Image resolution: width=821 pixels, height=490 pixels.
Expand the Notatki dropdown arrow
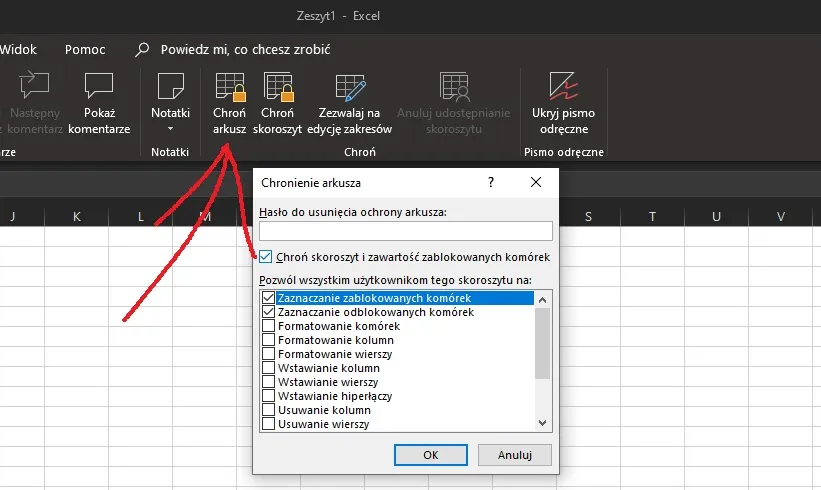pos(170,129)
